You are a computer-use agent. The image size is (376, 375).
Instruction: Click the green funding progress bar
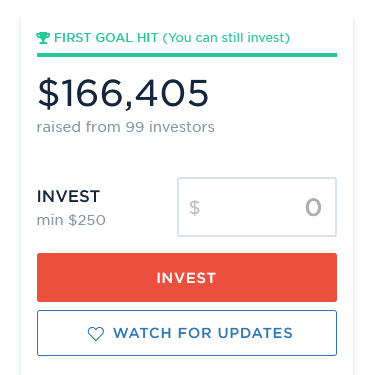pos(187,55)
